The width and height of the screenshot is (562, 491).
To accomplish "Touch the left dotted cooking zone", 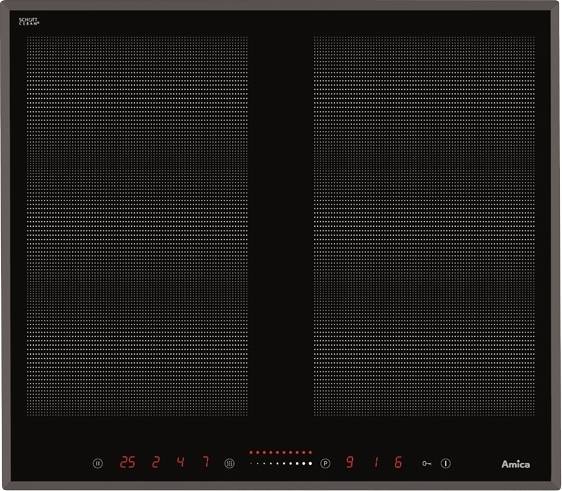I will point(137,225).
